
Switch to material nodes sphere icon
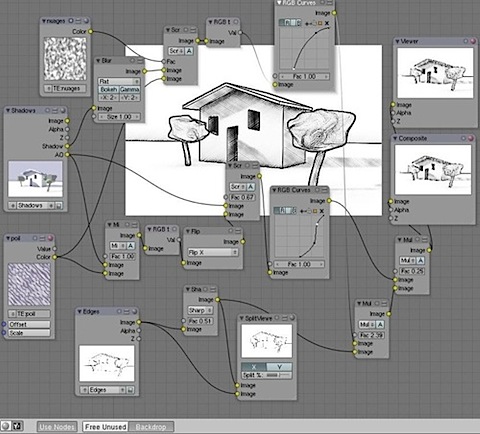(x=6, y=426)
